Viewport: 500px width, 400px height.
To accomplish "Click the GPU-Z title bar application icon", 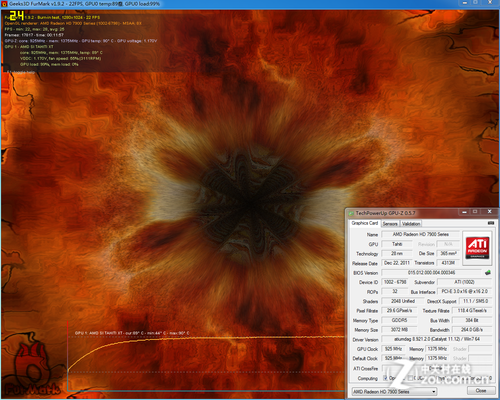I will click(351, 213).
